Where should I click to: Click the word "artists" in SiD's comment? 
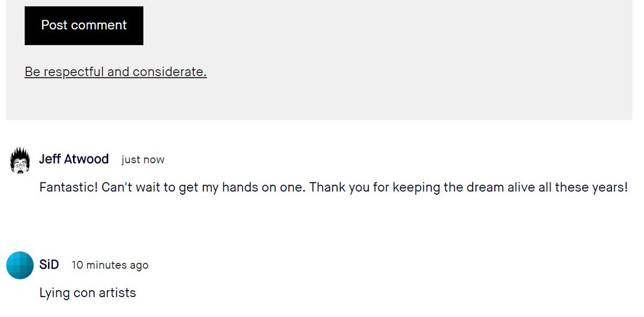[x=119, y=293]
